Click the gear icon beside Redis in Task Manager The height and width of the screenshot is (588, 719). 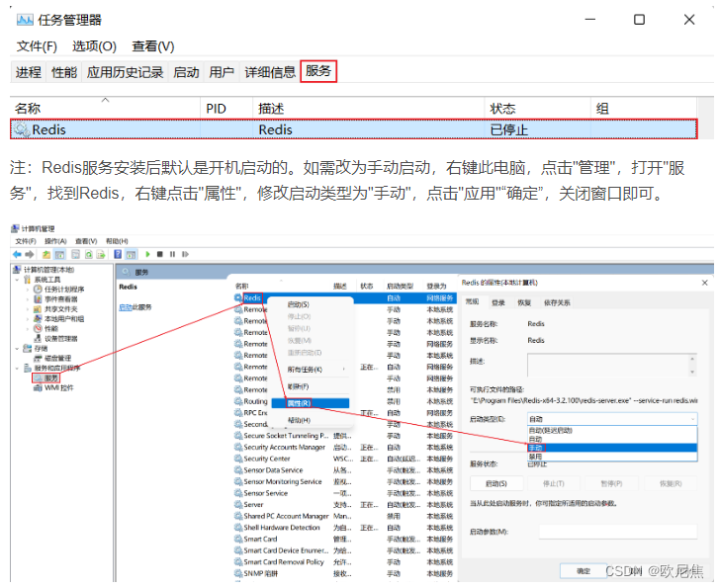(x=21, y=129)
